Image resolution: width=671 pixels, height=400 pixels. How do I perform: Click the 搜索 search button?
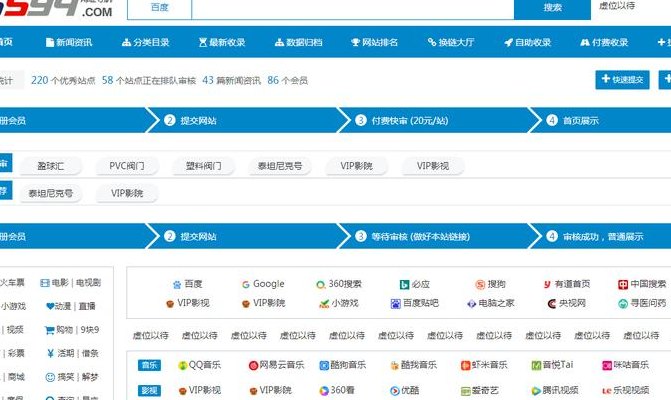[x=552, y=8]
